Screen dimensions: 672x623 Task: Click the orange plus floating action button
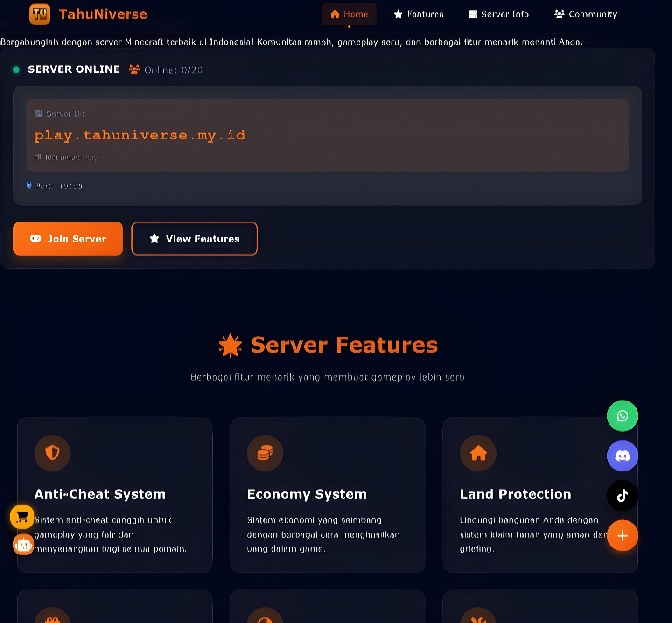click(622, 535)
